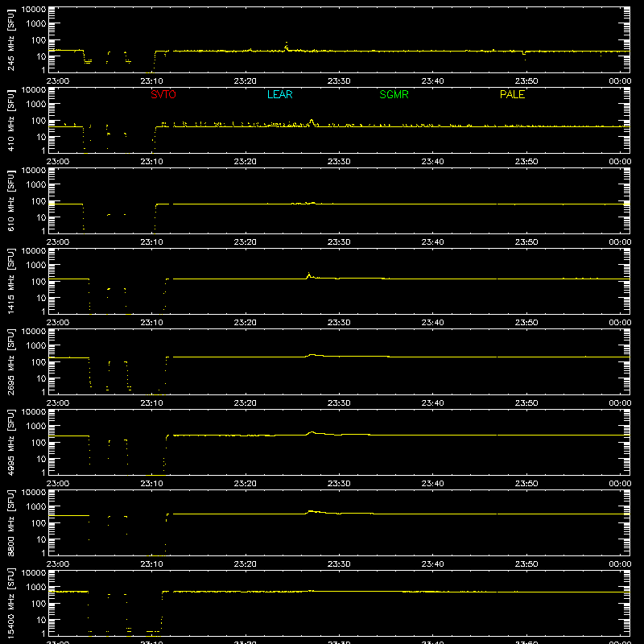Click the yellow PALE station label
The image size is (644, 644).
(512, 94)
